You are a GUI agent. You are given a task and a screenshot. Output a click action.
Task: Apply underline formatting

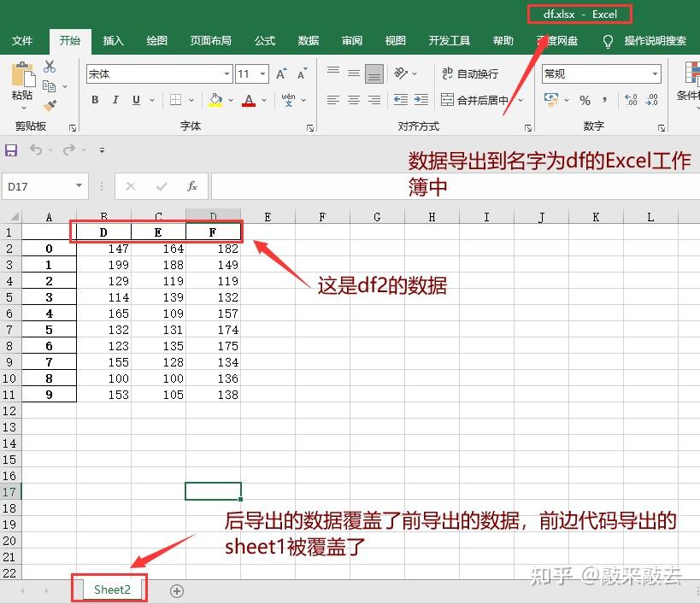[135, 100]
